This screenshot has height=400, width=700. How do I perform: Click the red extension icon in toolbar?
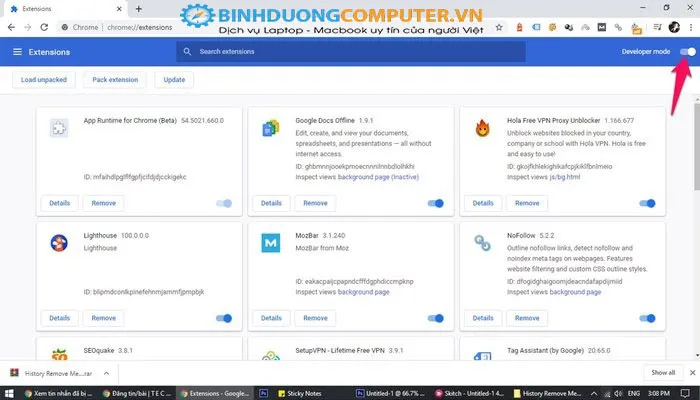pyautogui.click(x=519, y=27)
